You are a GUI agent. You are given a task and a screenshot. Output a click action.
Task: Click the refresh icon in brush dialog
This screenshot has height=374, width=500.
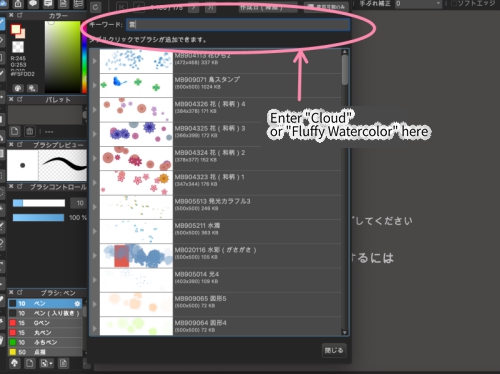click(x=95, y=7)
